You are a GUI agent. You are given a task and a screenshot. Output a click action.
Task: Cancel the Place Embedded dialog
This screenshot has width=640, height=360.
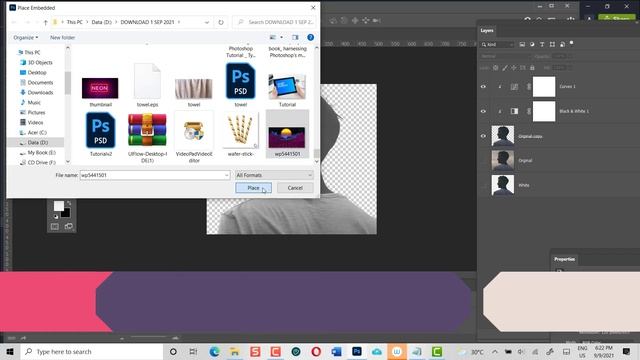295,188
